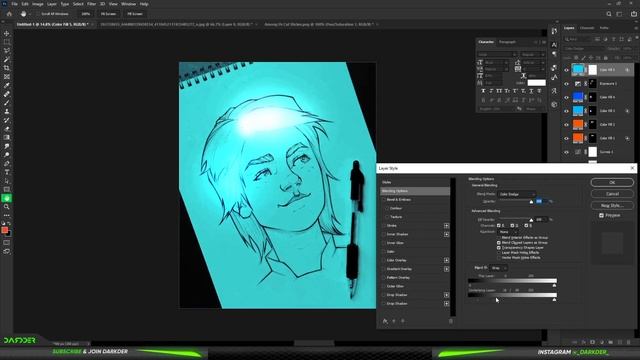The height and width of the screenshot is (360, 640).
Task: Hide the Color Fill 5 layer
Action: click(x=566, y=70)
